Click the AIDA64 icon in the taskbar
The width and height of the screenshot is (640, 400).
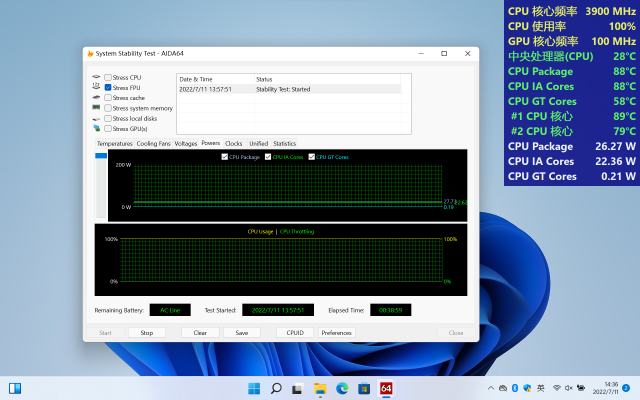click(386, 388)
